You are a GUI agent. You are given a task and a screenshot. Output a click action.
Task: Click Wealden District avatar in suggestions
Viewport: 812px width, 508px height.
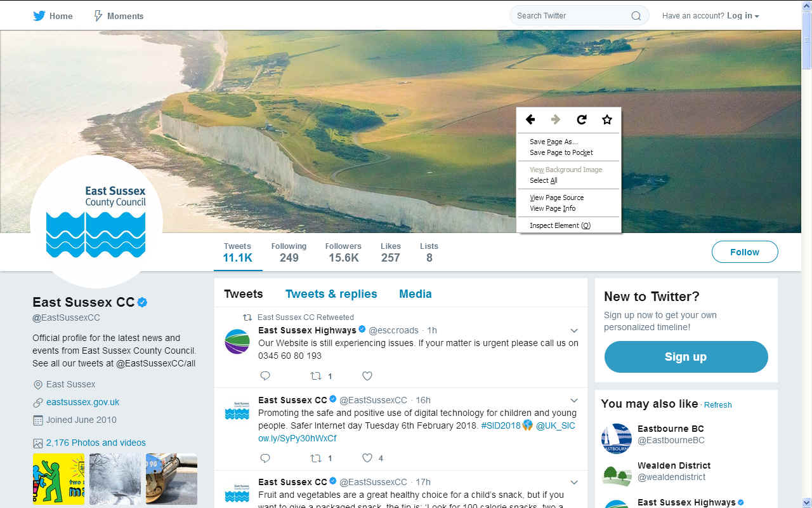click(616, 475)
